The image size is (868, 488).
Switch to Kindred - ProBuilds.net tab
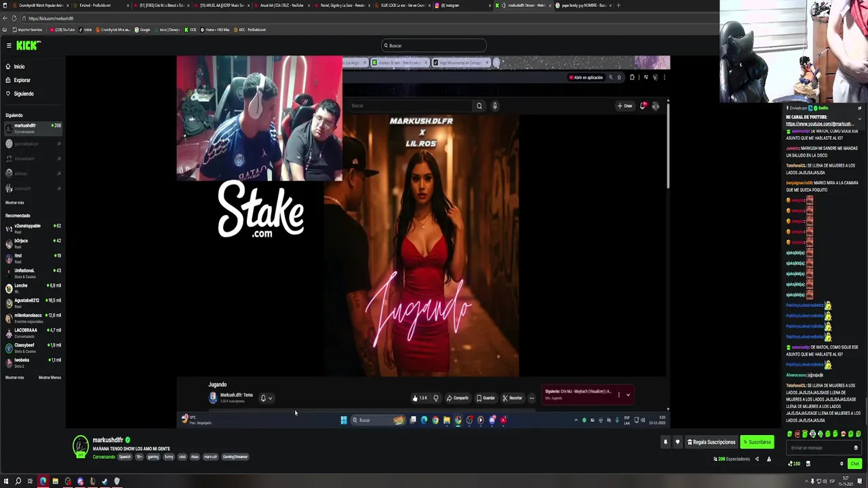tap(100, 5)
